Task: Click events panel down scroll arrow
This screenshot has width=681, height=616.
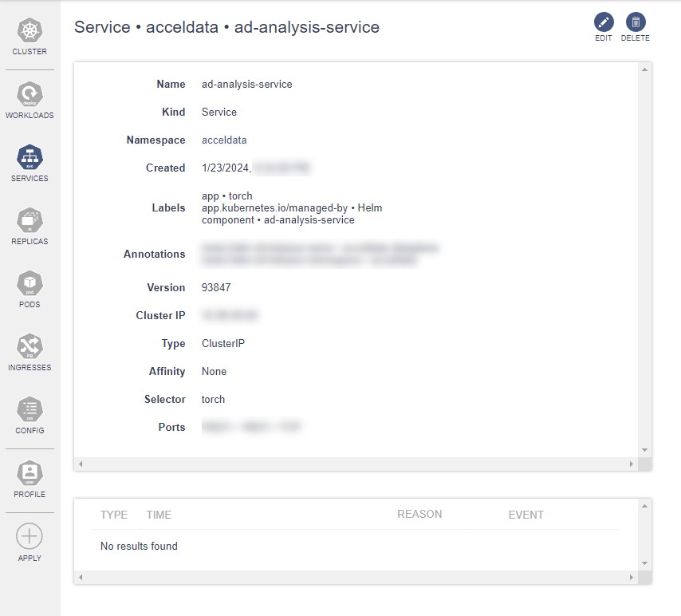Action: tap(644, 563)
